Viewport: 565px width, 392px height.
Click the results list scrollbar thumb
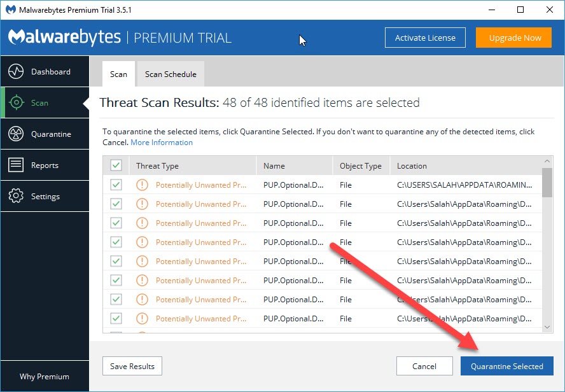coord(547,183)
